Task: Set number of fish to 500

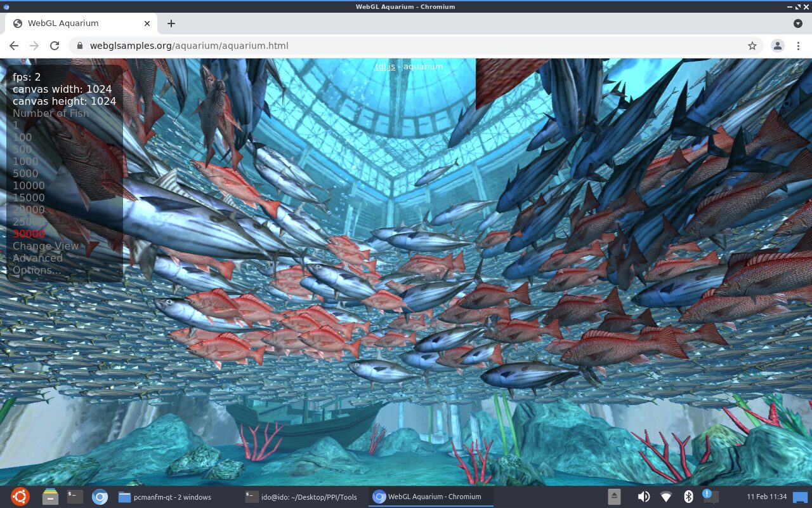Action: click(x=22, y=149)
